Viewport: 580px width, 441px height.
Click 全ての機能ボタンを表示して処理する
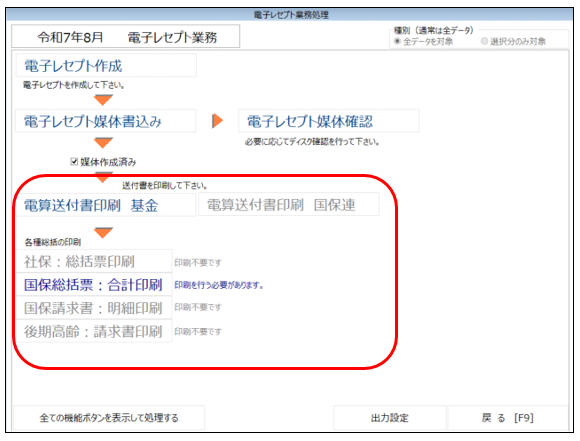[109, 418]
